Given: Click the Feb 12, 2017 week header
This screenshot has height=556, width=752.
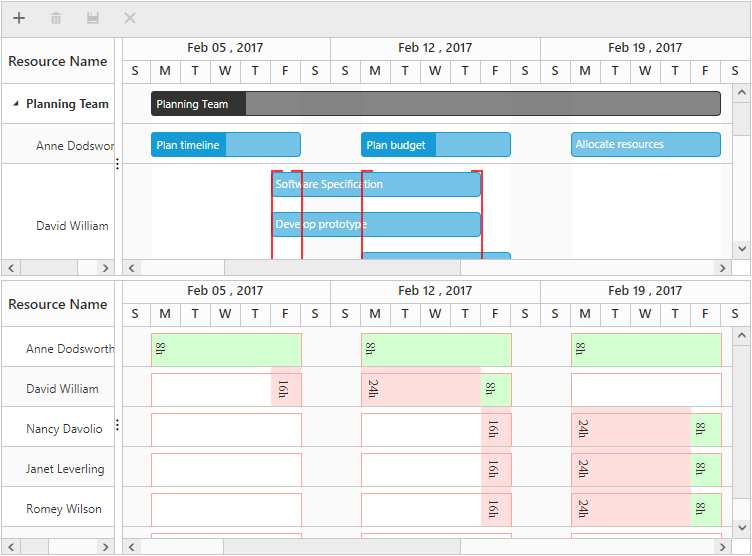Looking at the screenshot, I should 435,48.
